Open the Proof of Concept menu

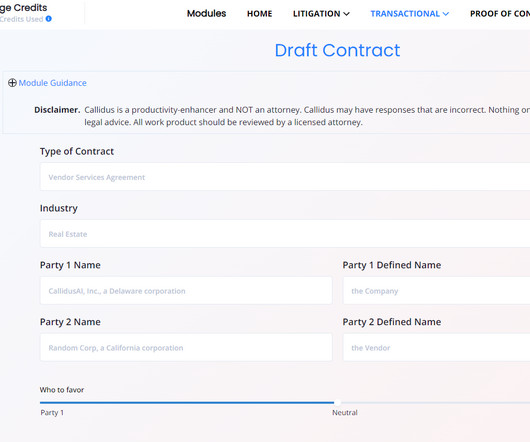point(500,14)
